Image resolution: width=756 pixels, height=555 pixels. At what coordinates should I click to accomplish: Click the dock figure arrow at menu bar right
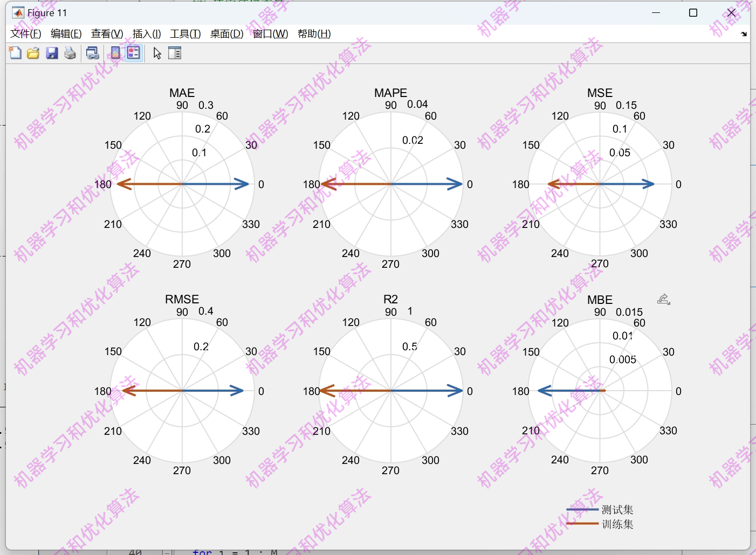tap(744, 34)
